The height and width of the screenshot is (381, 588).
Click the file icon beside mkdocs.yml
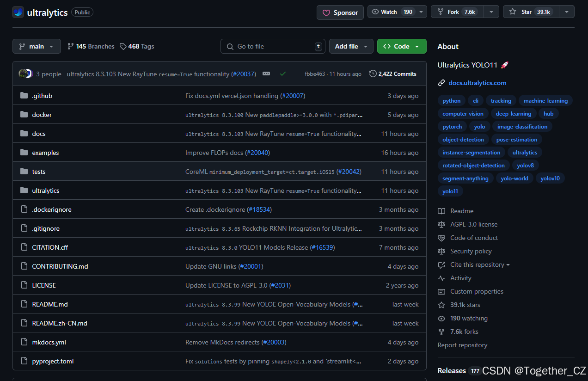pos(24,342)
